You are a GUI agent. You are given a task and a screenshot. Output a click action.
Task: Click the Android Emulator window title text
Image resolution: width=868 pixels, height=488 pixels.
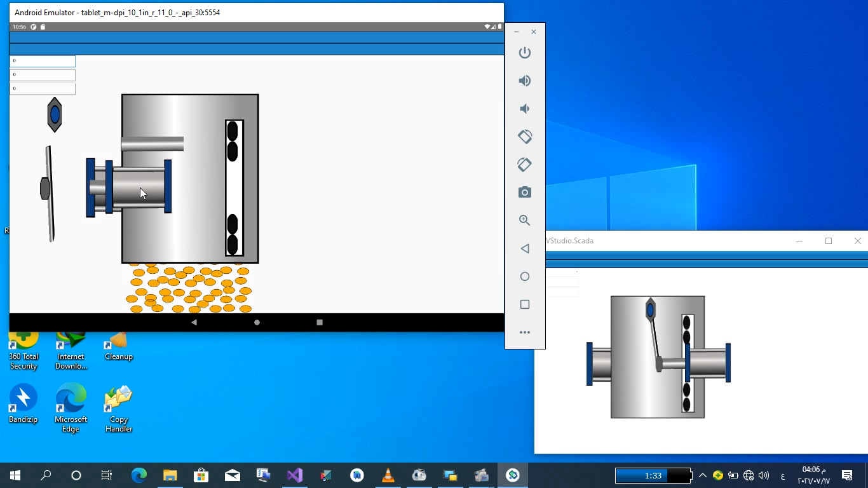click(x=118, y=12)
